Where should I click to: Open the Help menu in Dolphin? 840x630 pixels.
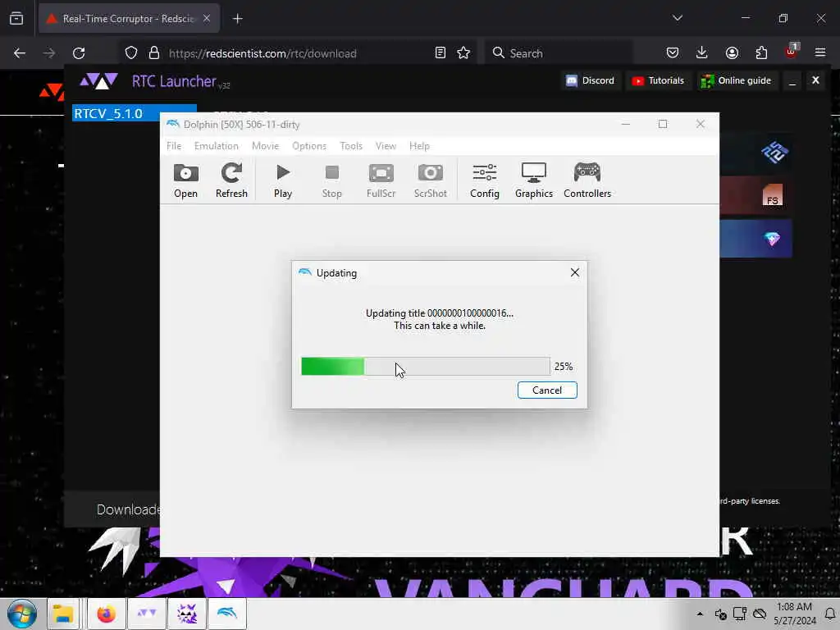419,146
